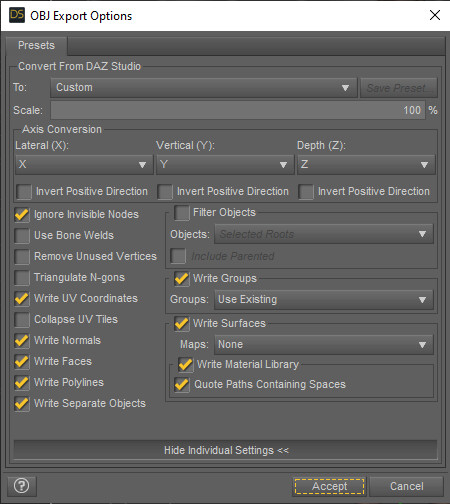Click the Scale value 100
Image resolution: width=450 pixels, height=504 pixels.
click(412, 110)
